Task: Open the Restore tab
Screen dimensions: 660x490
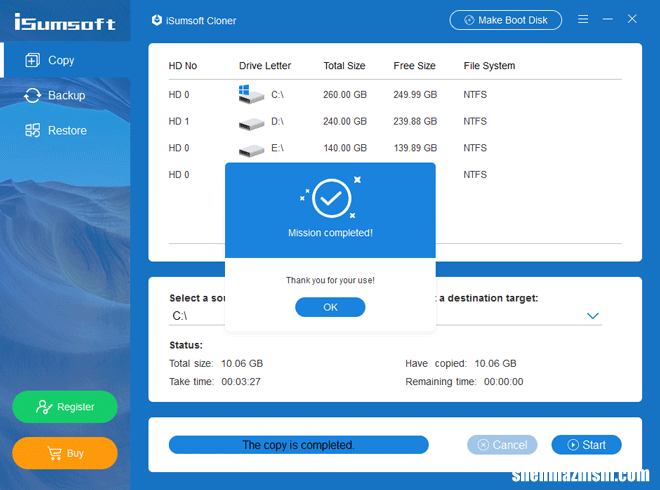Action: [x=66, y=130]
